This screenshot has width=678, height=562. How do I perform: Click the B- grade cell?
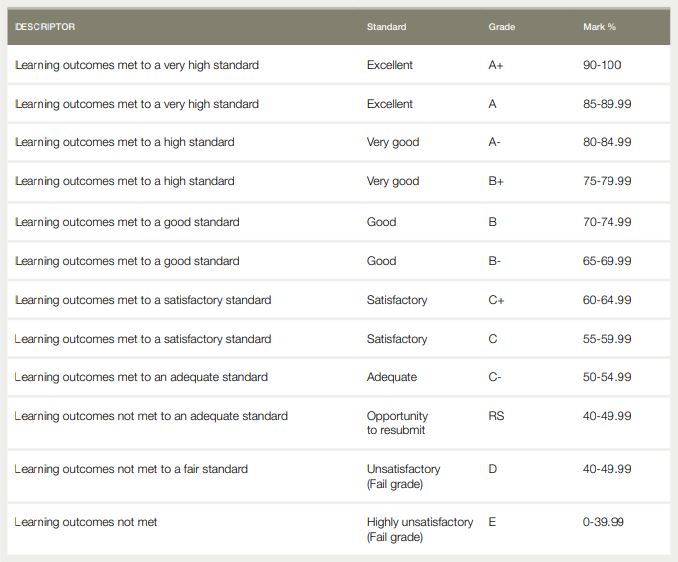[494, 261]
